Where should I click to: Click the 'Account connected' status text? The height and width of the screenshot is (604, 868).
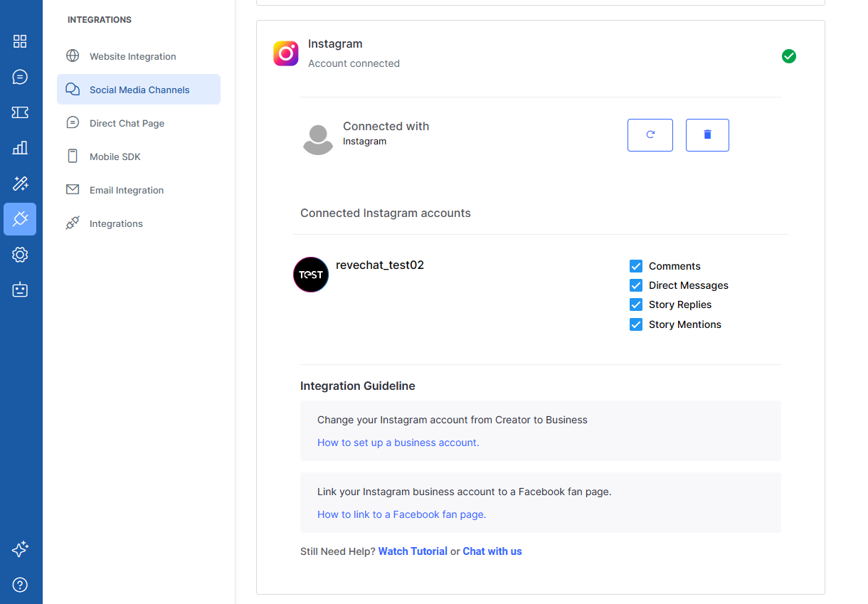pyautogui.click(x=354, y=63)
